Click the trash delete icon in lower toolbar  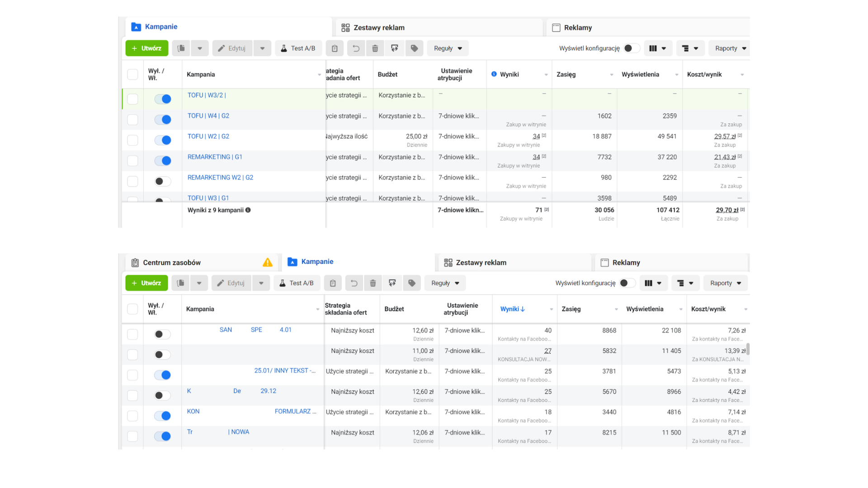[x=373, y=283]
